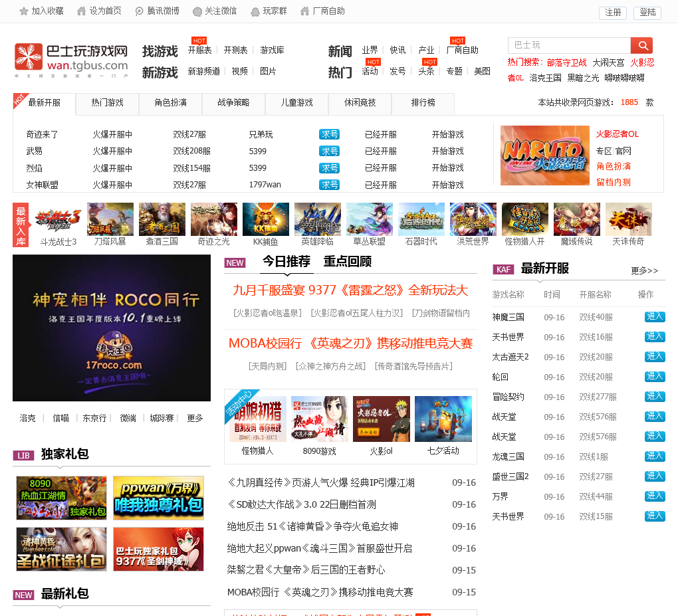Click the 登陆 login button

click(x=647, y=13)
